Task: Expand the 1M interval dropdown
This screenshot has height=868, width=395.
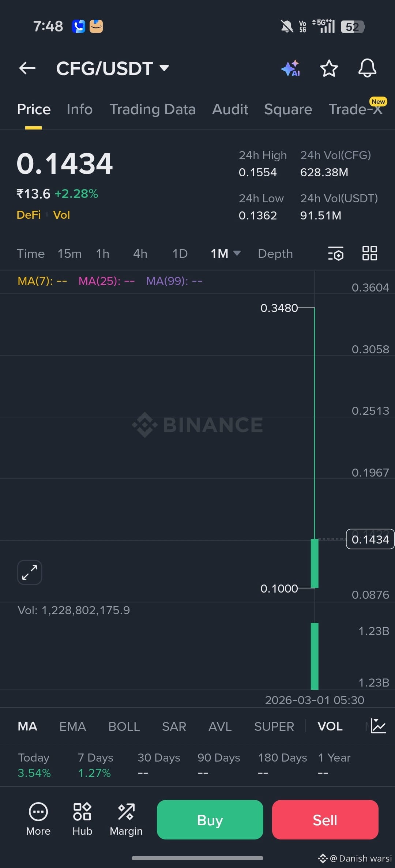Action: (225, 253)
